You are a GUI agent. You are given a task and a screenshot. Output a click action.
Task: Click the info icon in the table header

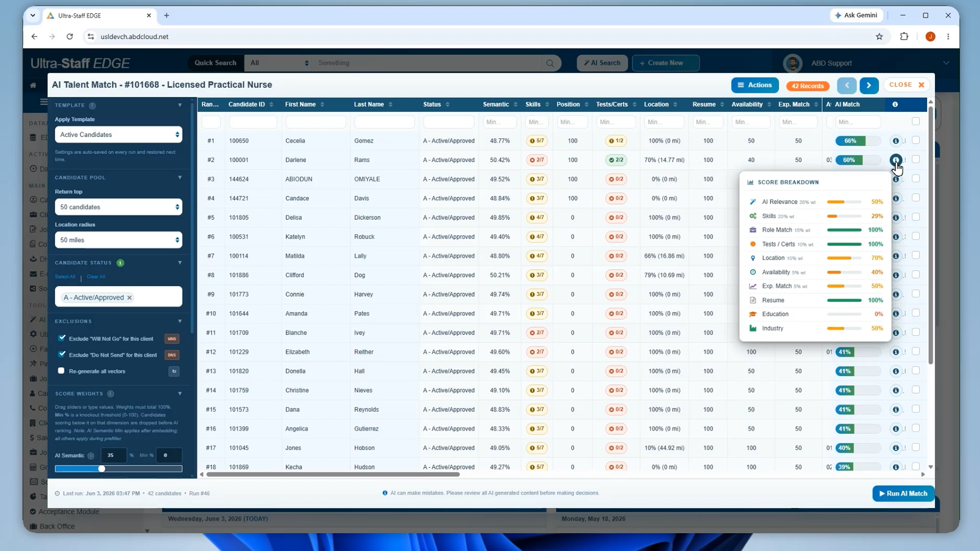pyautogui.click(x=895, y=105)
